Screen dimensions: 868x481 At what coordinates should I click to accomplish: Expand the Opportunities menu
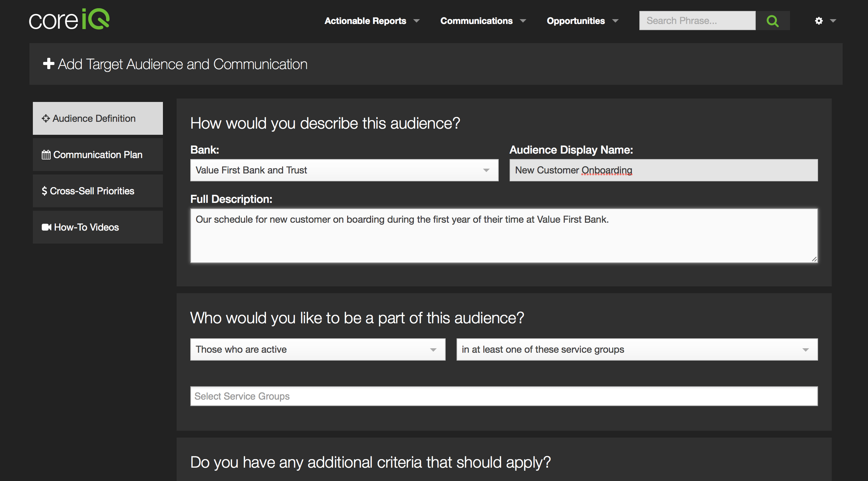click(582, 21)
